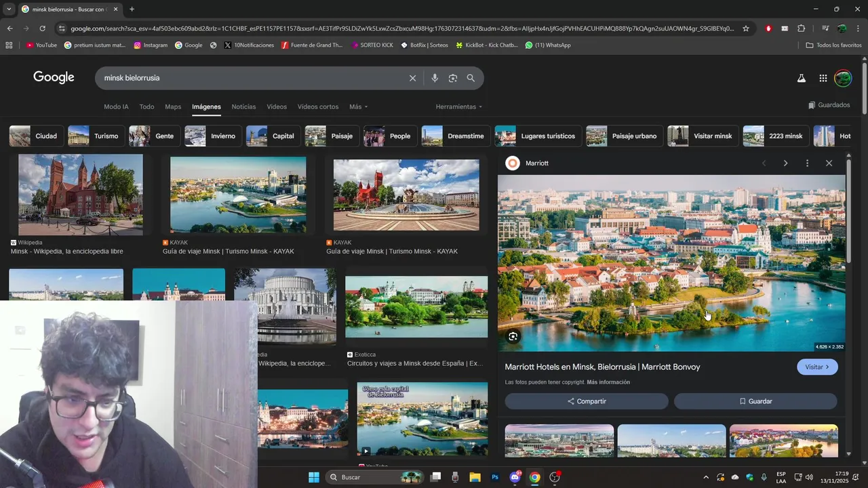This screenshot has width=868, height=488.
Task: Open Windows Start menu
Action: pyautogui.click(x=313, y=477)
